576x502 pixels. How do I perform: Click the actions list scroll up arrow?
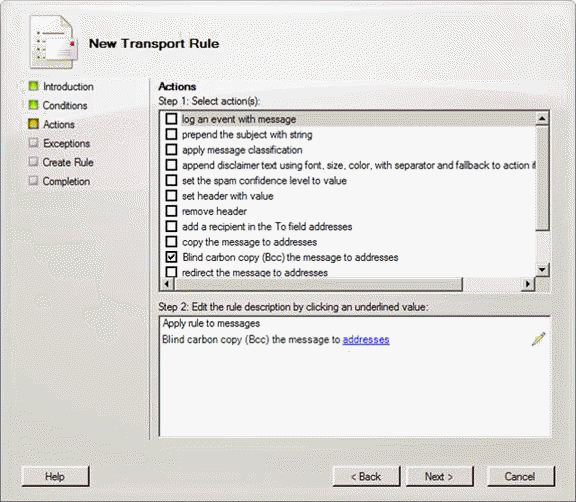coord(542,119)
